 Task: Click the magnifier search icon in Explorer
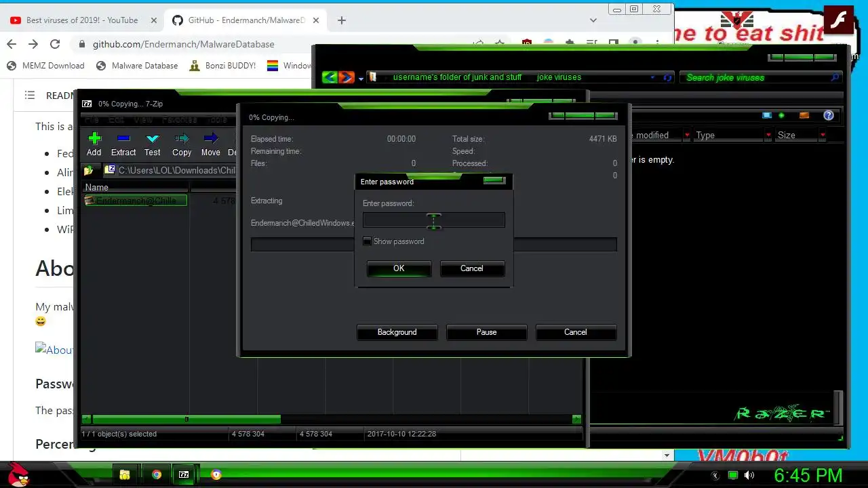(x=835, y=77)
